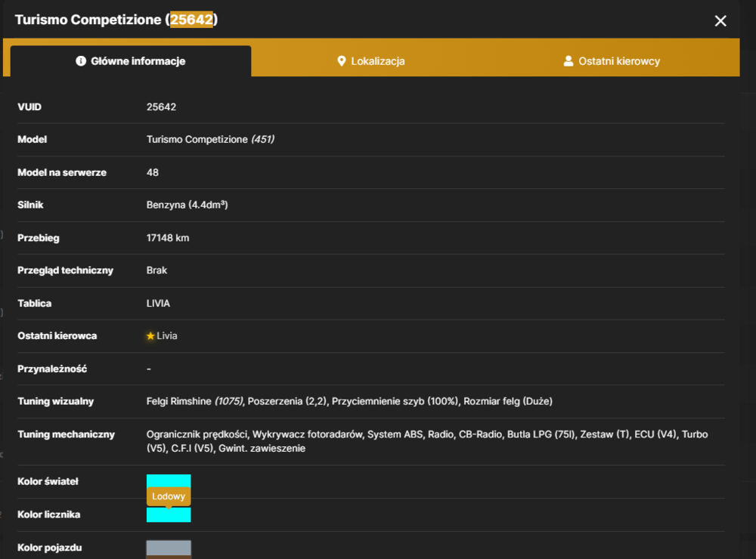Close the Turismo Competizione vehicle dialog
Image resolution: width=756 pixels, height=559 pixels.
click(720, 20)
